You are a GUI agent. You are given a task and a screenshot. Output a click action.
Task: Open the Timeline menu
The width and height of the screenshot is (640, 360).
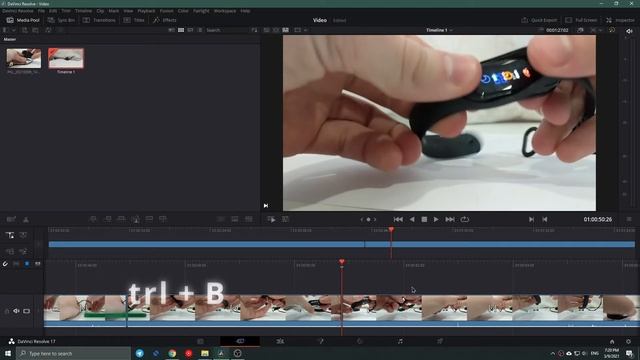pos(83,11)
